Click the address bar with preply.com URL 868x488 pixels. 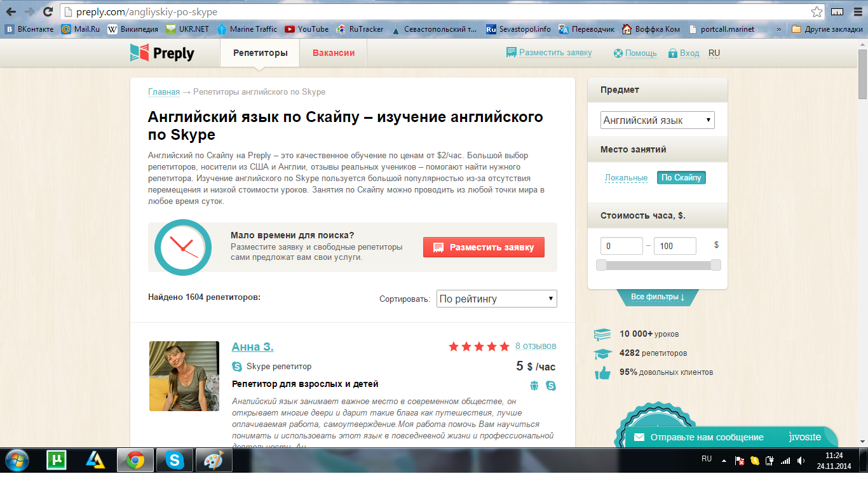click(442, 12)
